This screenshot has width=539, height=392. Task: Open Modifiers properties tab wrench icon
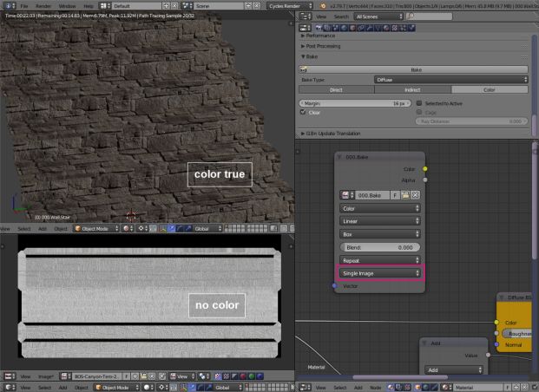coord(369,28)
